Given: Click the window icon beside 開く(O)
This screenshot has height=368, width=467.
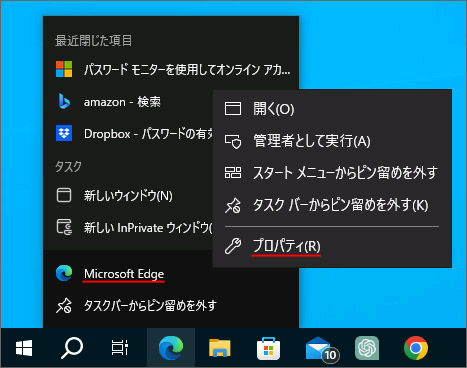Looking at the screenshot, I should pyautogui.click(x=233, y=109).
